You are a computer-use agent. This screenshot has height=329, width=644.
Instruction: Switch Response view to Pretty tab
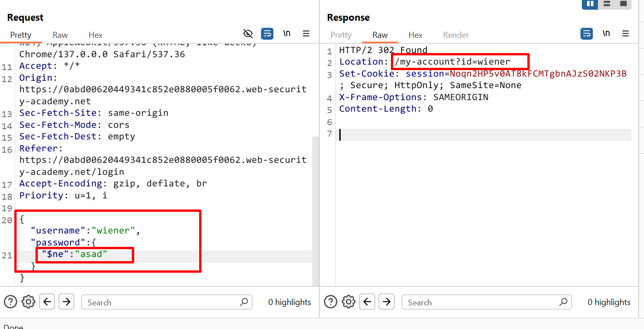click(x=341, y=35)
